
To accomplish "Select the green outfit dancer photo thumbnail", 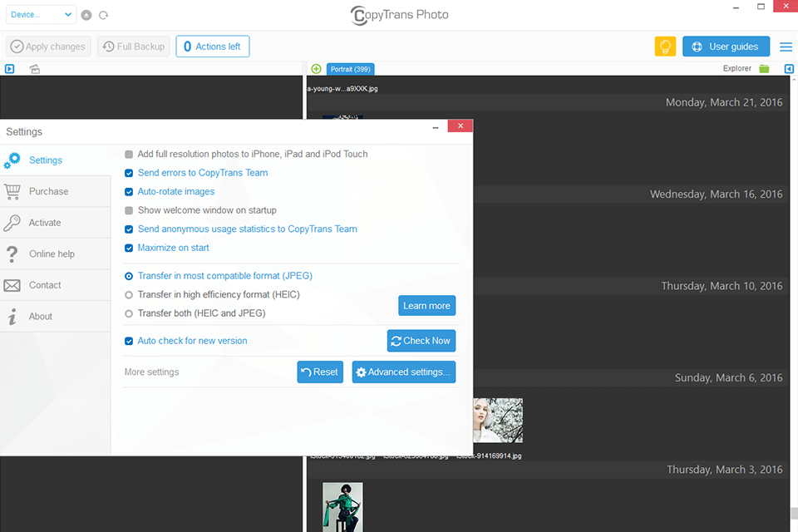I will tap(343, 507).
